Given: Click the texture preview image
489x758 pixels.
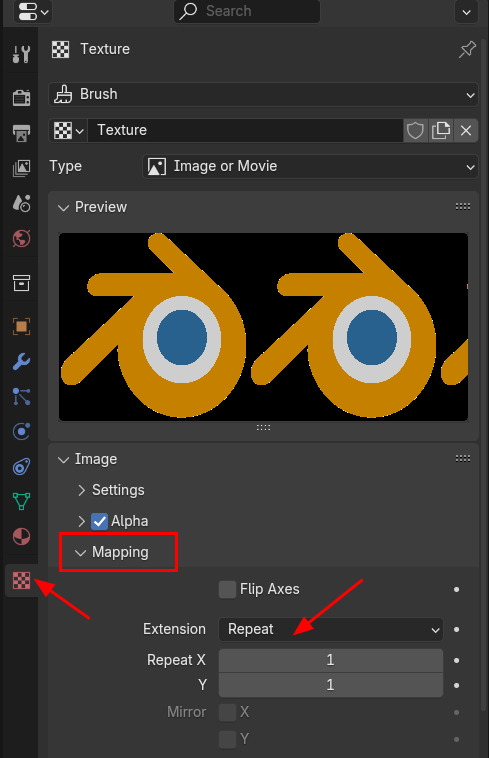Looking at the screenshot, I should pos(263,327).
